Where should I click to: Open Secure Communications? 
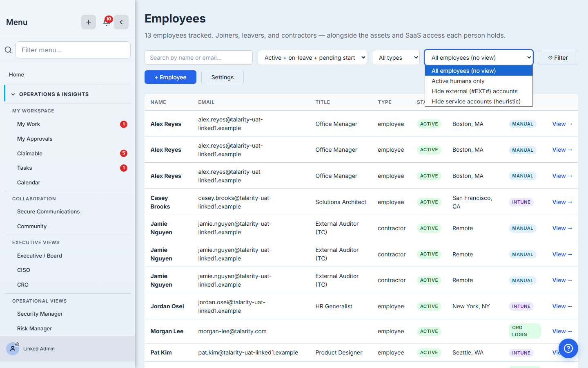click(48, 212)
